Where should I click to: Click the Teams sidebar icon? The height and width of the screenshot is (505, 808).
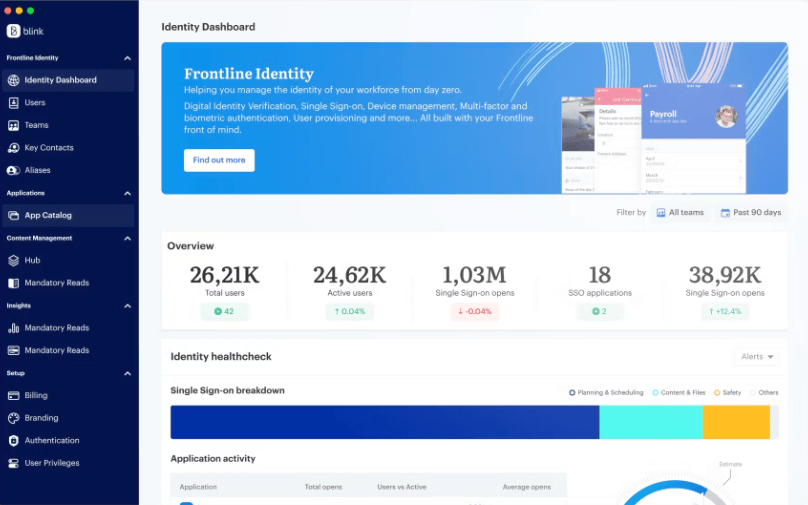[14, 125]
